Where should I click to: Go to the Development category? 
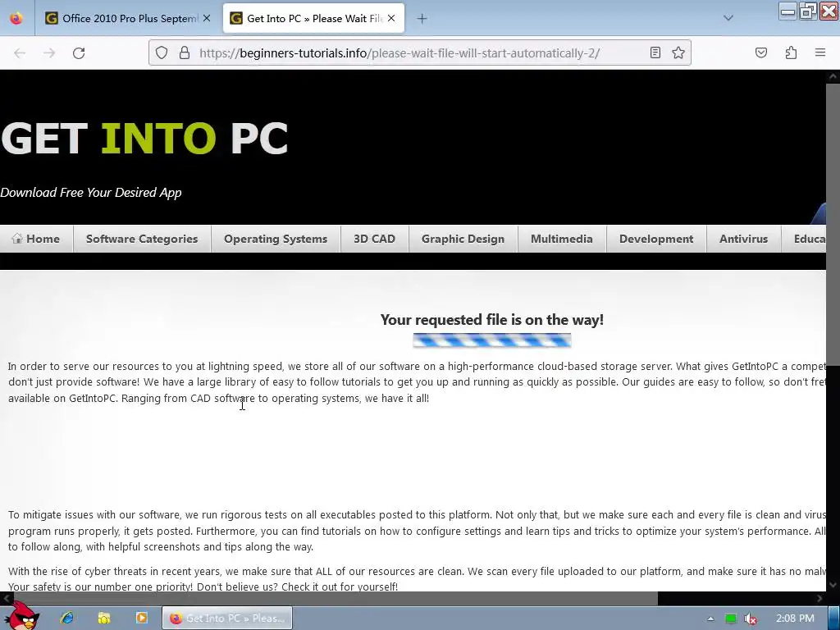(656, 239)
